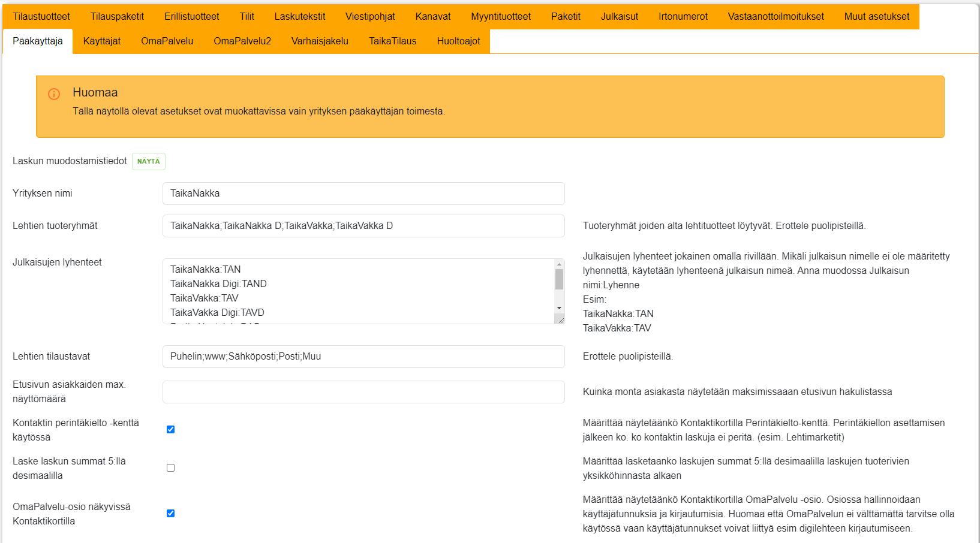Switch to the Erillistuotteet tab
980x543 pixels.
192,17
